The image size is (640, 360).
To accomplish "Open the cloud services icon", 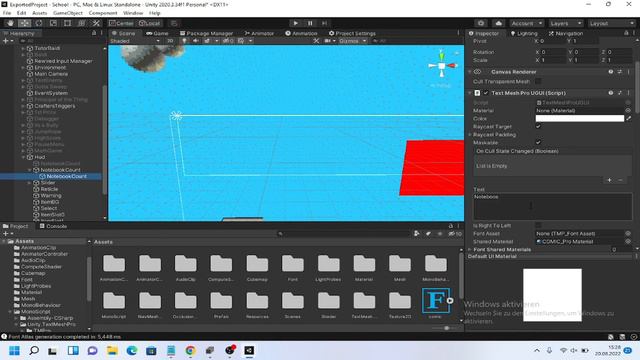I will pos(498,23).
